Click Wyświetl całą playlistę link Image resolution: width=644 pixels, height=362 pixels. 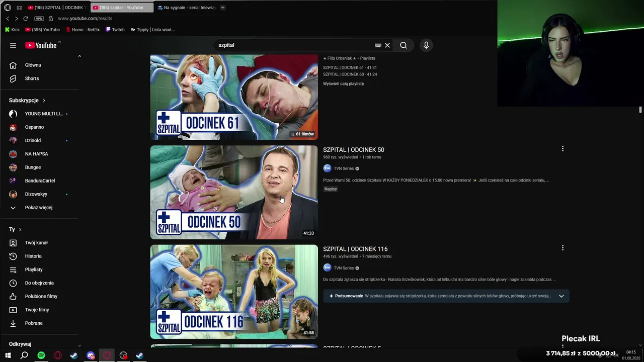click(x=343, y=84)
